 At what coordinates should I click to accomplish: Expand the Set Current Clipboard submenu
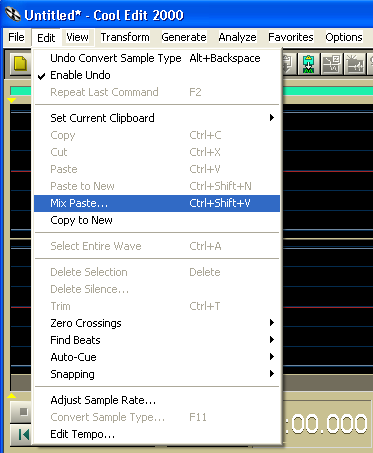157,118
